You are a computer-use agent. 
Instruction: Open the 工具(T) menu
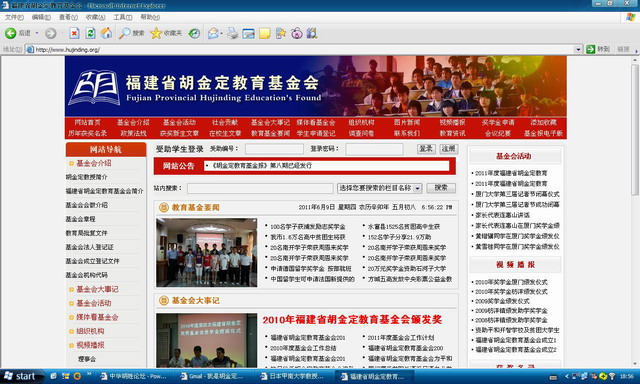tap(122, 17)
